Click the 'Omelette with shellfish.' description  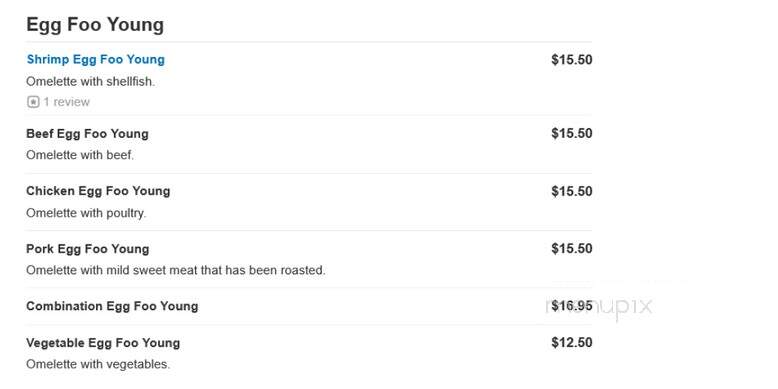pos(91,82)
